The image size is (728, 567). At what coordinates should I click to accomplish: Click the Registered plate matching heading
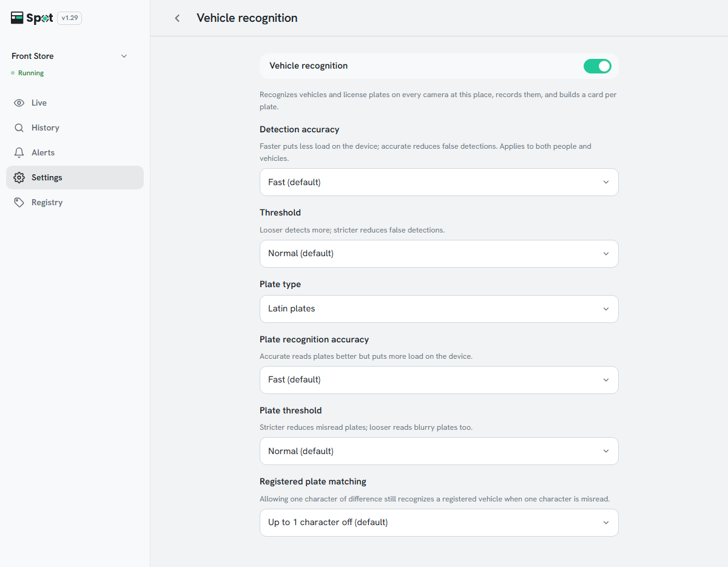tap(313, 482)
